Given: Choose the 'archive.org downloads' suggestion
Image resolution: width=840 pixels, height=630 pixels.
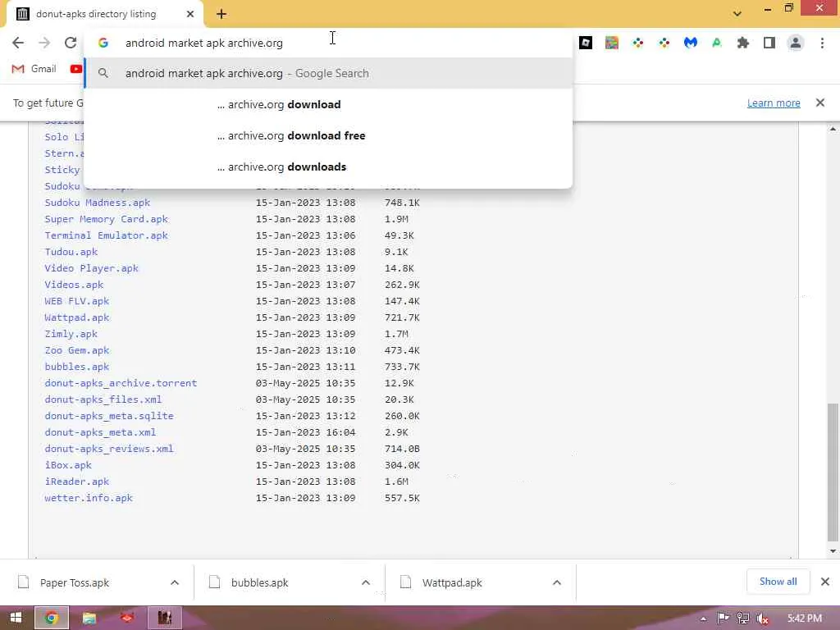Looking at the screenshot, I should (328, 167).
